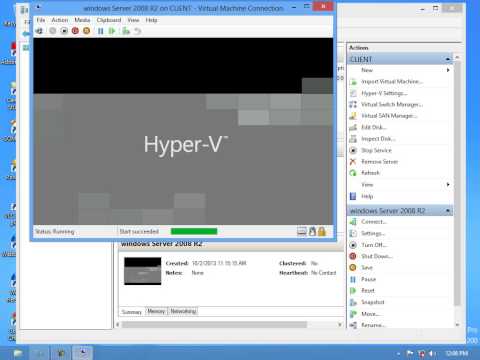Screen dimensions: 480x360
Task: Pause the VM using toolbar pause icon
Action: point(100,31)
